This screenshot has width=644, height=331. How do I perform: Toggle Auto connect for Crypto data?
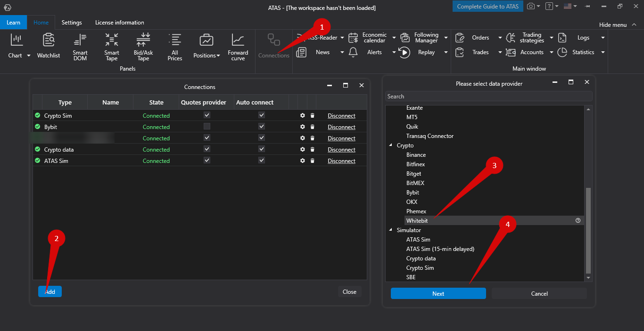[262, 149]
